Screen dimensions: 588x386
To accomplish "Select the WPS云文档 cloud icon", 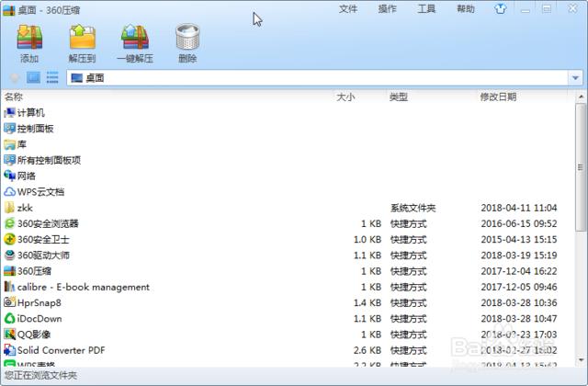I will click(x=9, y=192).
